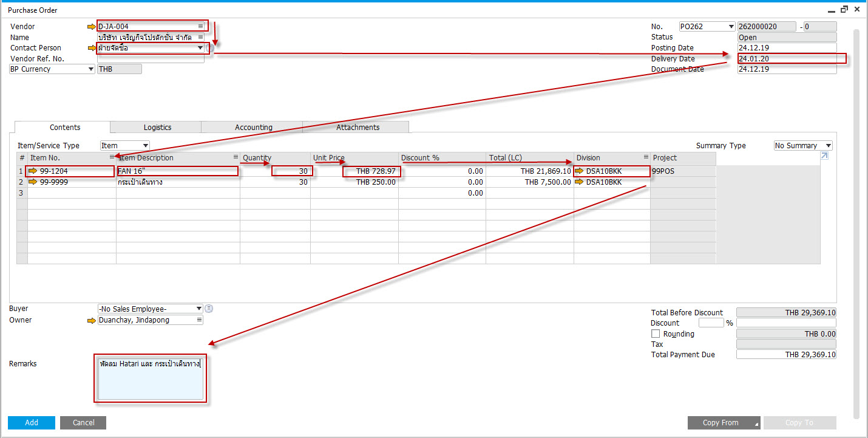Viewport: 868px width, 438px height.
Task: Click the Item No. column header list icon
Action: click(x=112, y=157)
